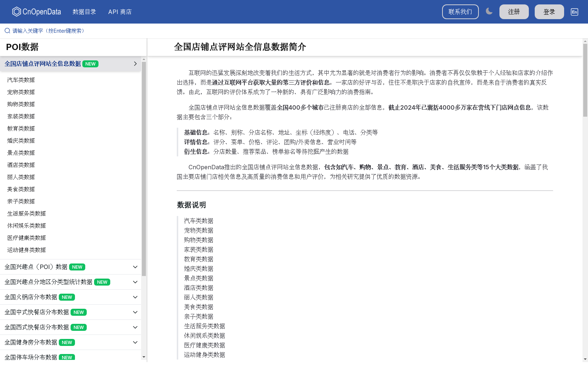Viewport: 588px width, 368px height.
Task: Click main page scrollbar thumb
Action: pyautogui.click(x=585, y=80)
